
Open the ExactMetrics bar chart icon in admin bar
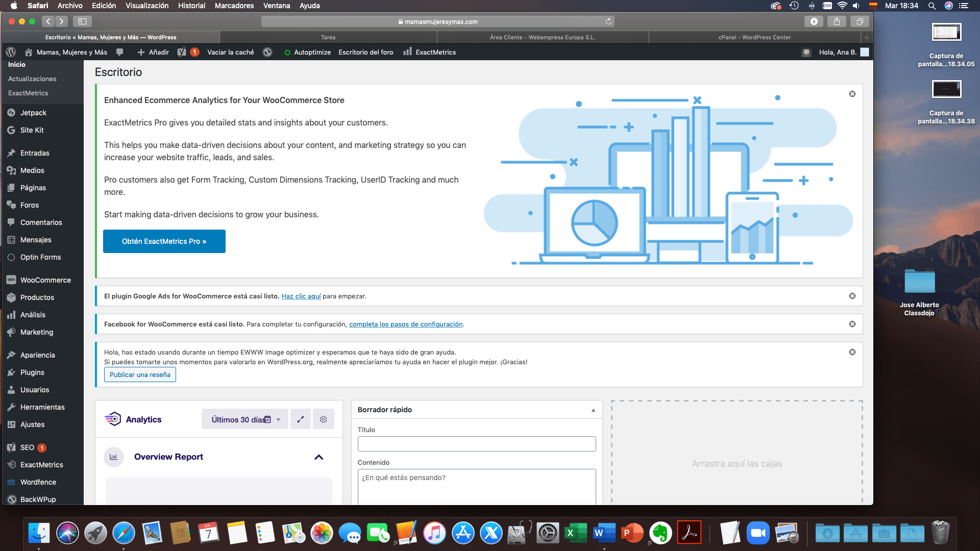tap(407, 52)
